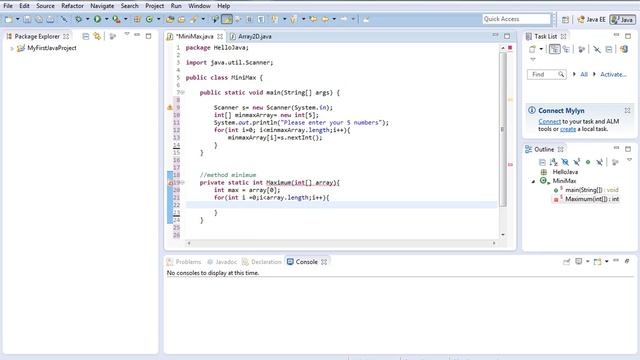Open the Task List view menu triangle
The image size is (640, 360).
tap(533, 60)
